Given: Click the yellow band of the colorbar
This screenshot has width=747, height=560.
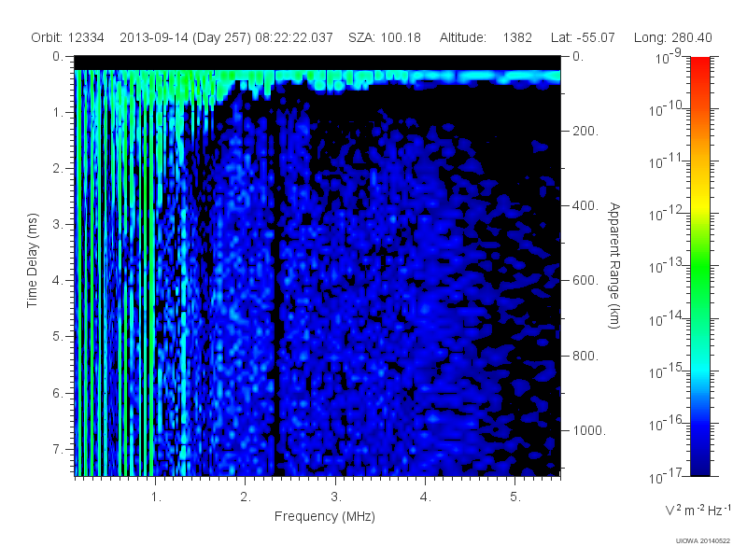Looking at the screenshot, I should 700,204.
